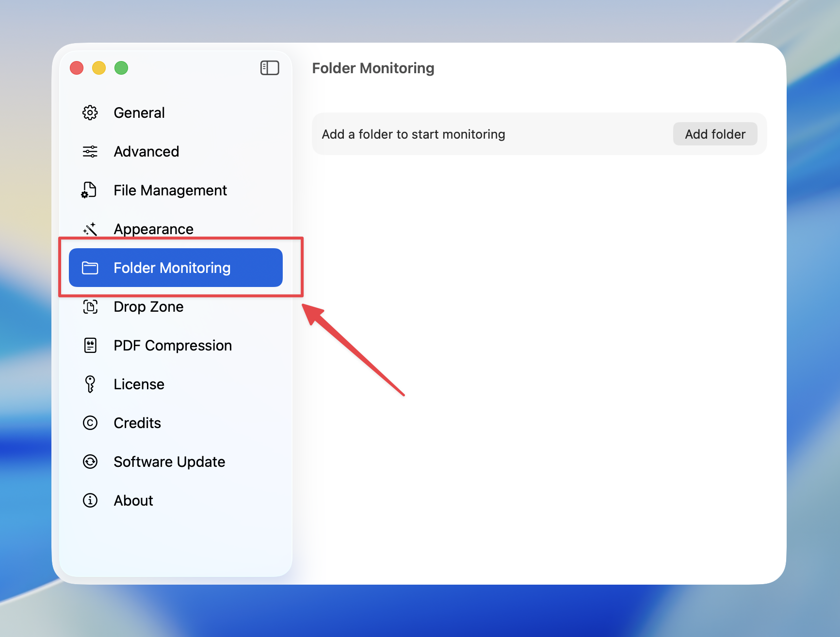Click the Add folder button
The width and height of the screenshot is (840, 637).
(715, 134)
